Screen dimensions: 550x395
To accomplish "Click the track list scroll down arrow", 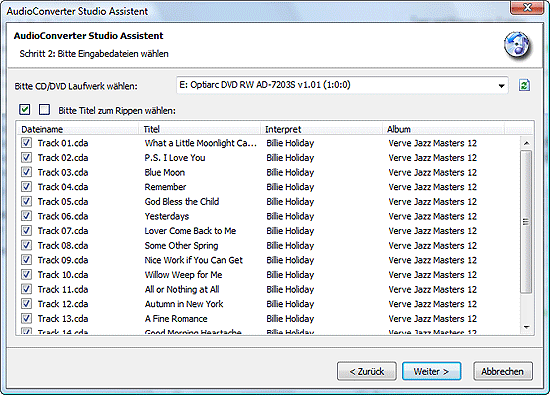I will click(x=526, y=327).
